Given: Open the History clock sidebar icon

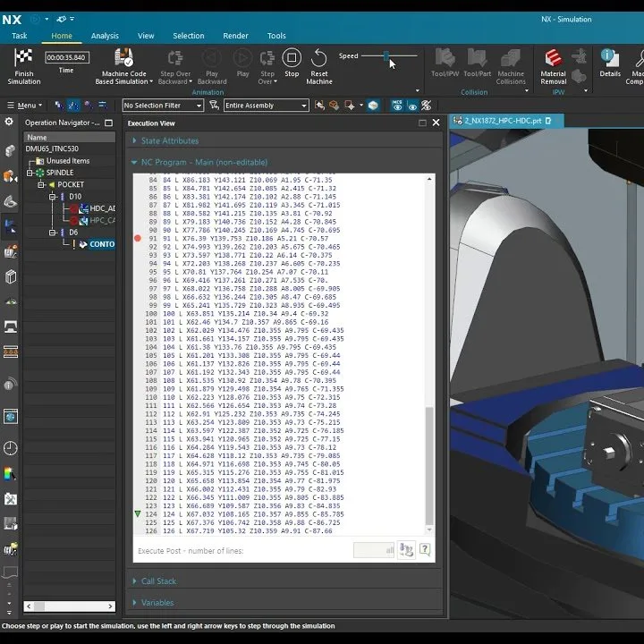Looking at the screenshot, I should 10,448.
